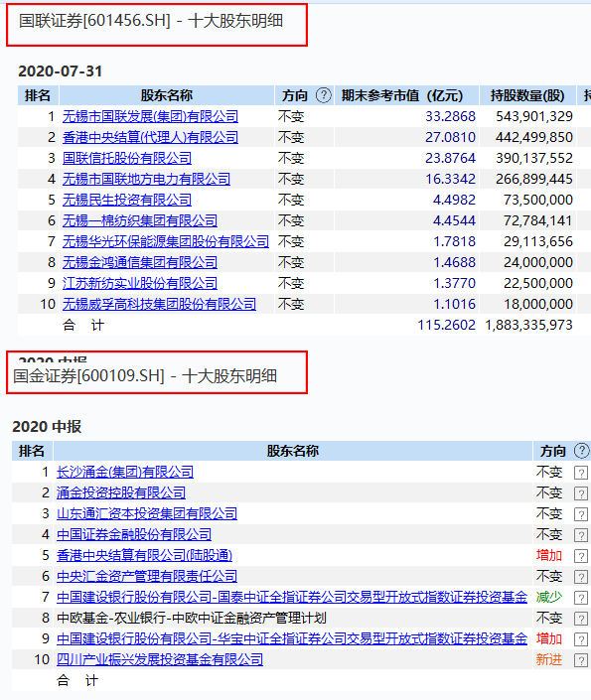Open shareholder link 无锡金鸿通信集团有限公司
591x700 pixels.
[x=140, y=262]
